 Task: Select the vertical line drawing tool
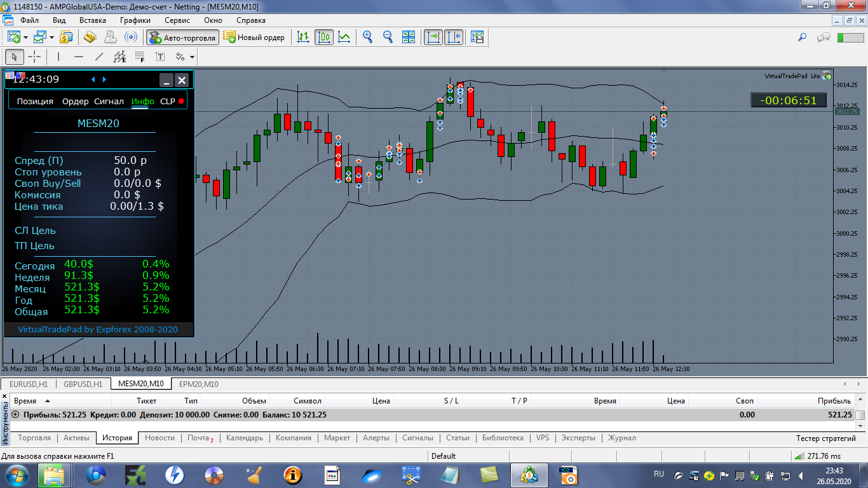[58, 57]
